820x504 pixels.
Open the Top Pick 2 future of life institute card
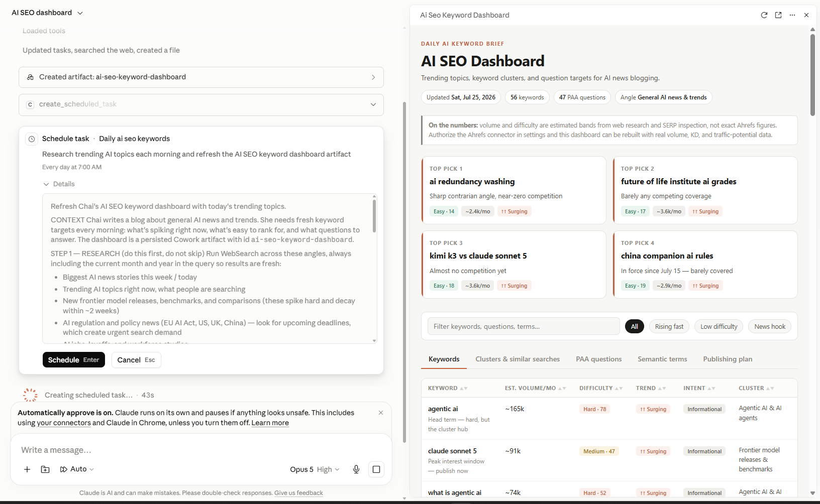tap(705, 190)
